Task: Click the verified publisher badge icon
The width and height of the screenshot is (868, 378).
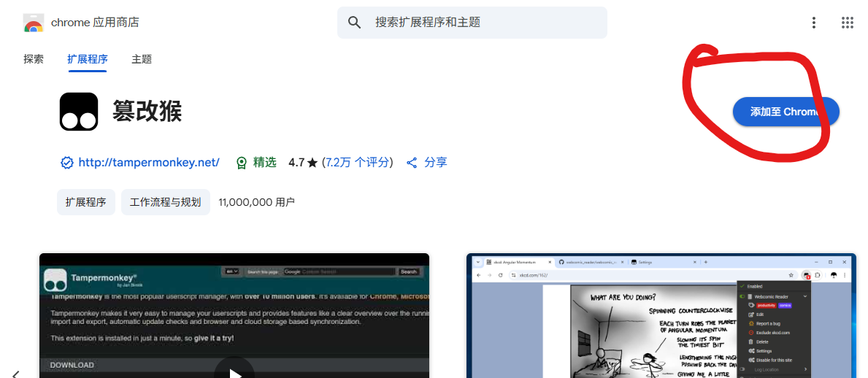Action: coord(67,163)
